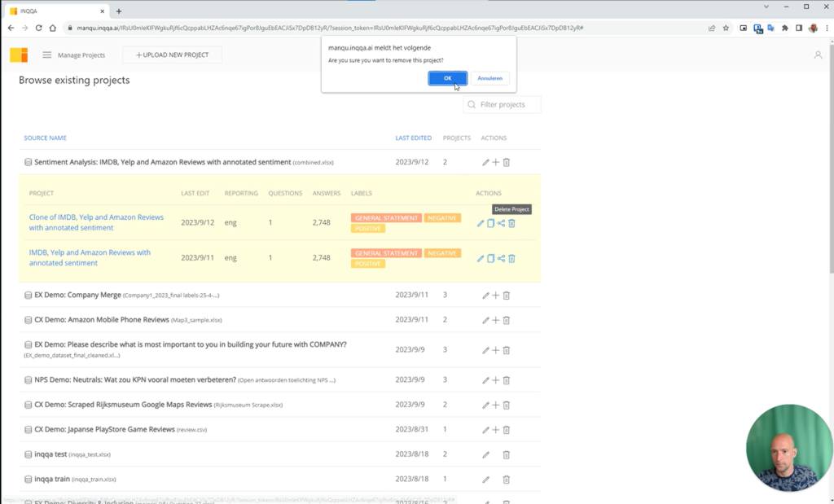Viewport: 834px width, 504px height.
Task: Edit the Clone of IMDB project
Action: [481, 223]
